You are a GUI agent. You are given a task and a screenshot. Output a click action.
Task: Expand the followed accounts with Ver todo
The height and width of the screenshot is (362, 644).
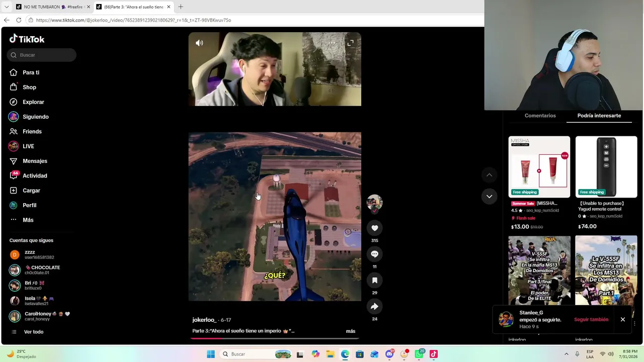(x=33, y=332)
